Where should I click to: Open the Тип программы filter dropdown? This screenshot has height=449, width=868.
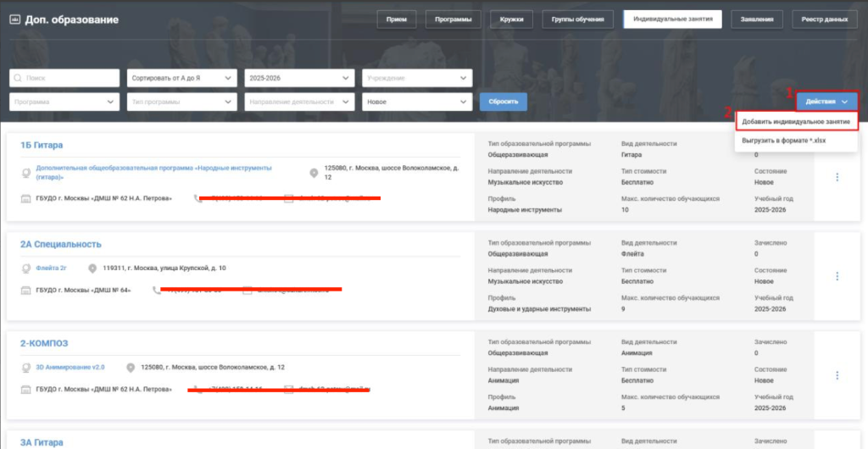[181, 103]
